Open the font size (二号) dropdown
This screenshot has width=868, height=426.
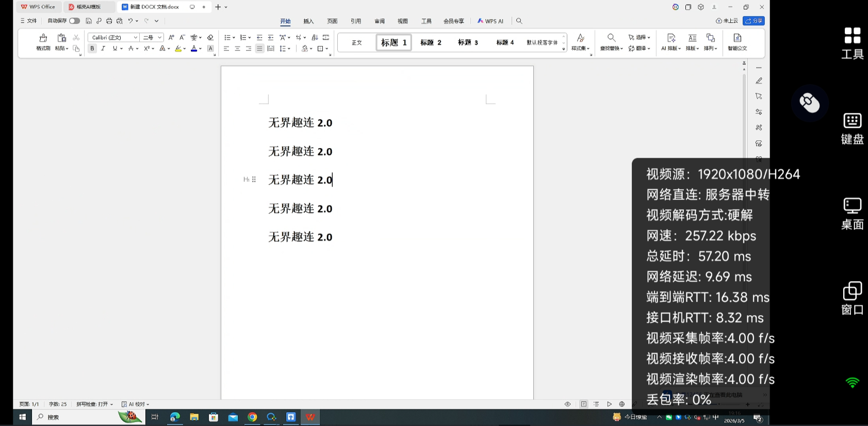pyautogui.click(x=160, y=38)
